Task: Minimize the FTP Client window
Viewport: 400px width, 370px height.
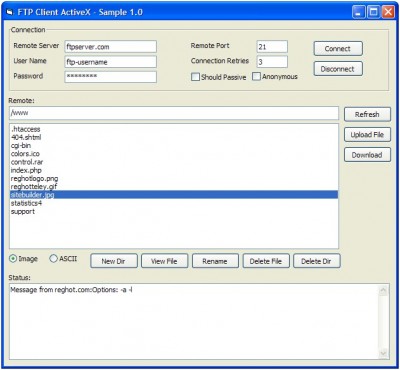Action: tap(359, 12)
